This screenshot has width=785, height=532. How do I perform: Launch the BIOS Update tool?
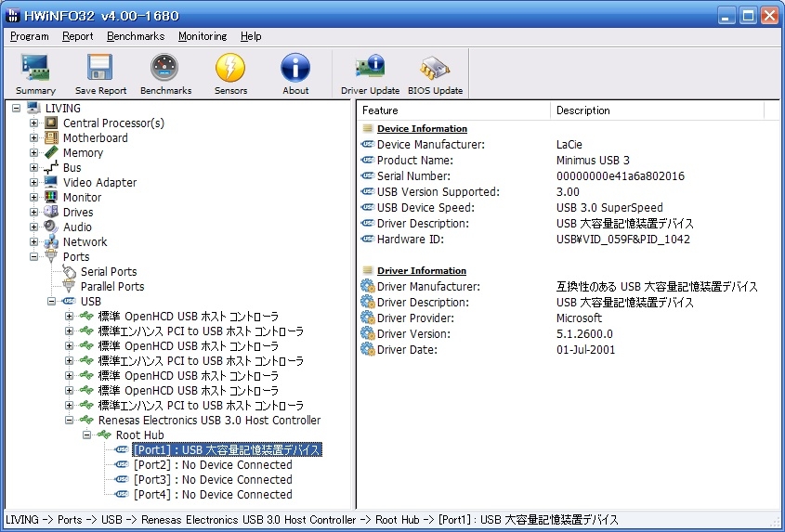[435, 73]
